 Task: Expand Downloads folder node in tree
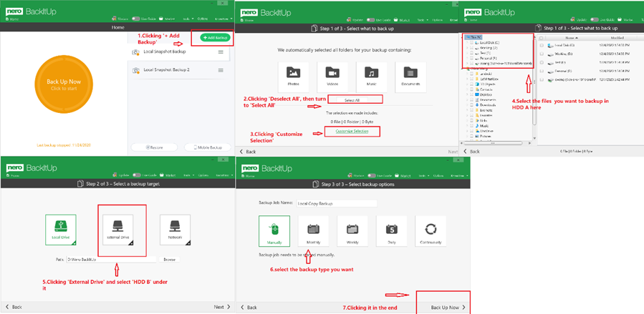coord(467,105)
